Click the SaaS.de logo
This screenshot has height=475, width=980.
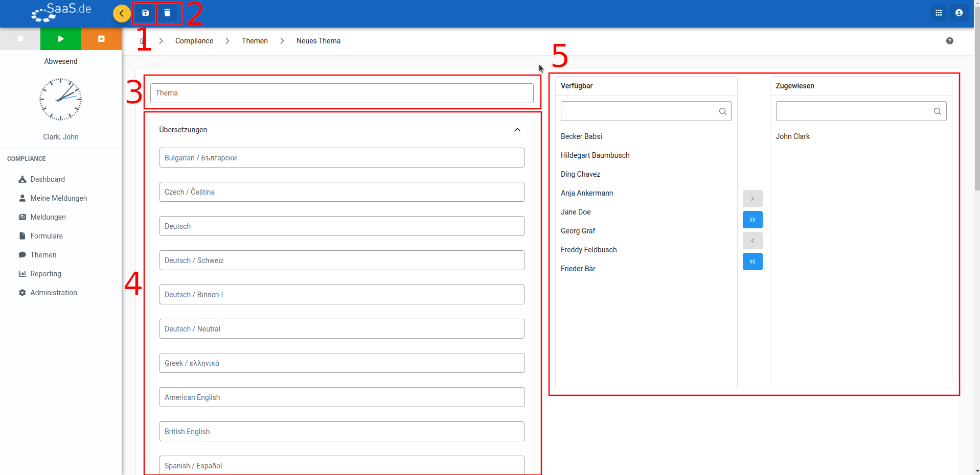click(x=61, y=13)
